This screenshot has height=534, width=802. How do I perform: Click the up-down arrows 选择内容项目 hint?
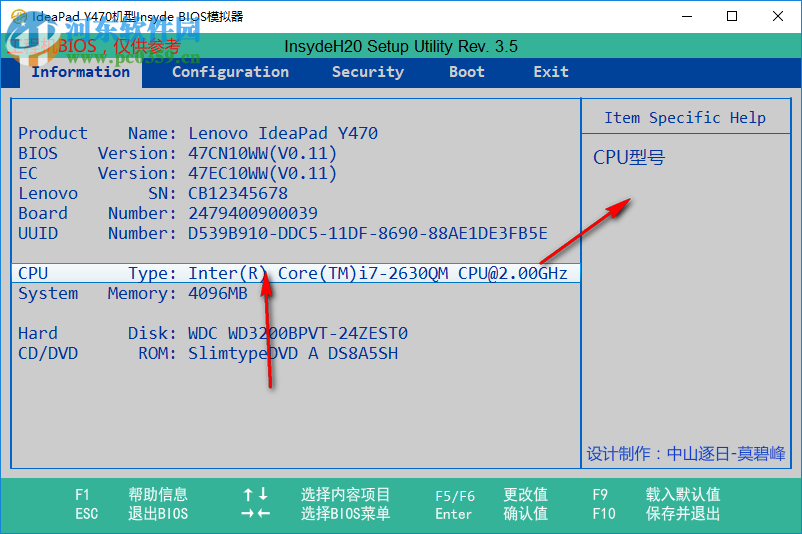coord(316,495)
